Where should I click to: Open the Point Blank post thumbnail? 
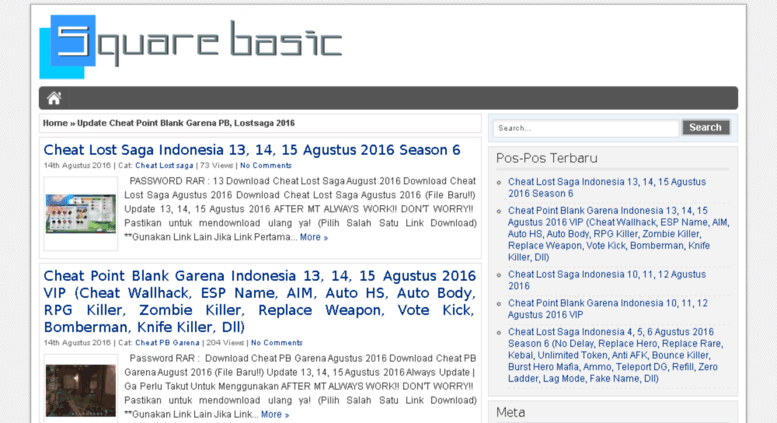(x=81, y=391)
